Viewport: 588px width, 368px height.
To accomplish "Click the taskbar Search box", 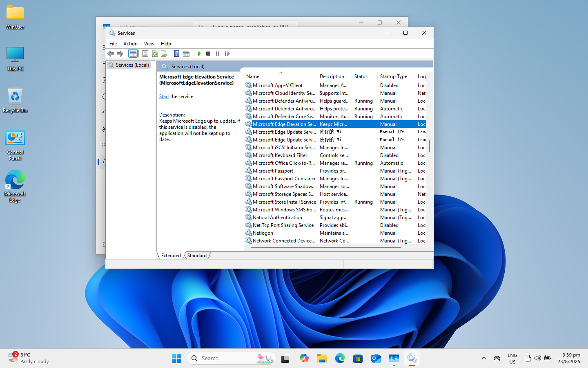I will tap(232, 358).
